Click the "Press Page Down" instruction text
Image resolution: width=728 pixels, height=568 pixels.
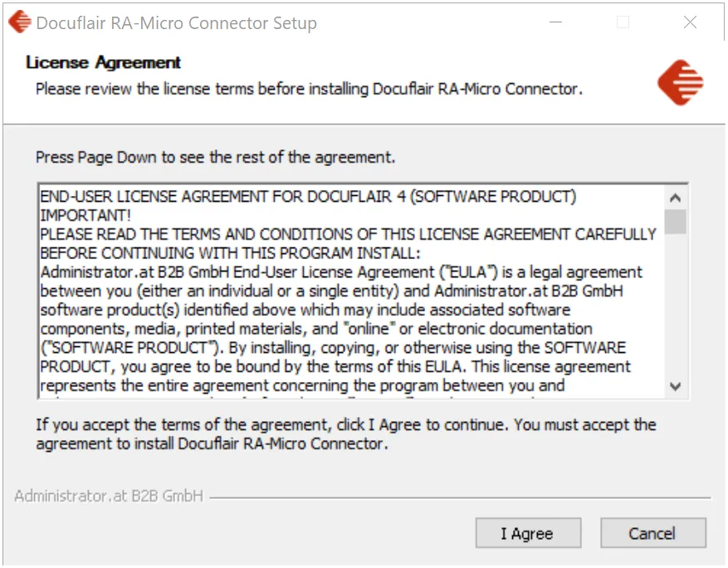[216, 157]
